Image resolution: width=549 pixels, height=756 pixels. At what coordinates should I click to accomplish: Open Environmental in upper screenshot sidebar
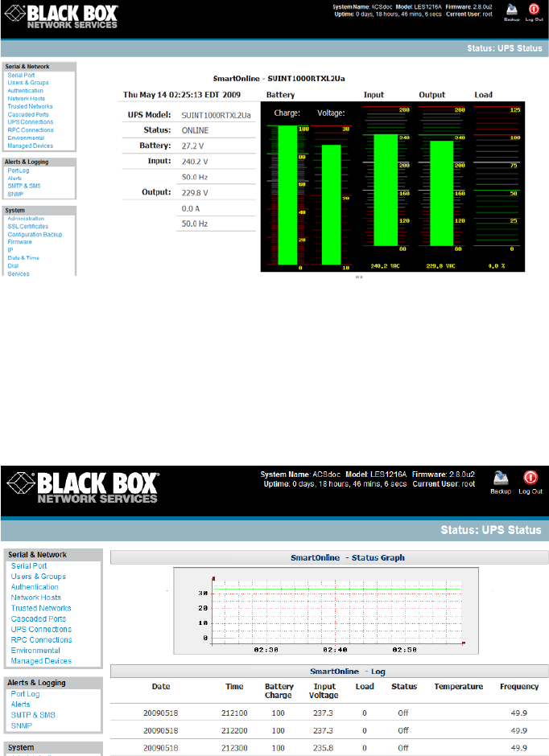(x=26, y=138)
